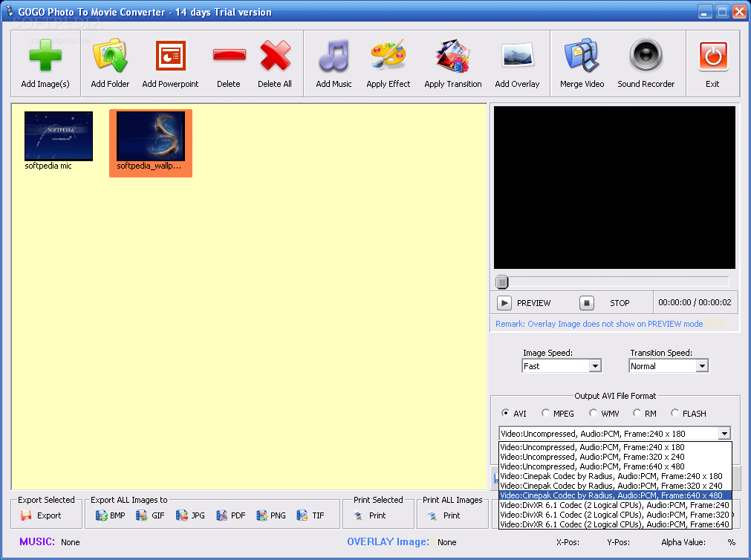Screen dimensions: 751x560
Task: Export all images to PNG
Action: (270, 515)
